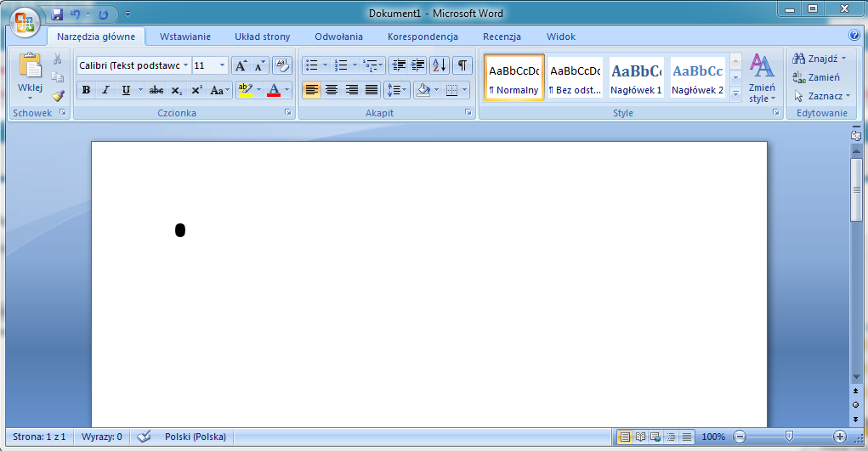Screen dimensions: 868x451
Task: Click the Show/Hide paragraph marks icon
Action: [462, 65]
